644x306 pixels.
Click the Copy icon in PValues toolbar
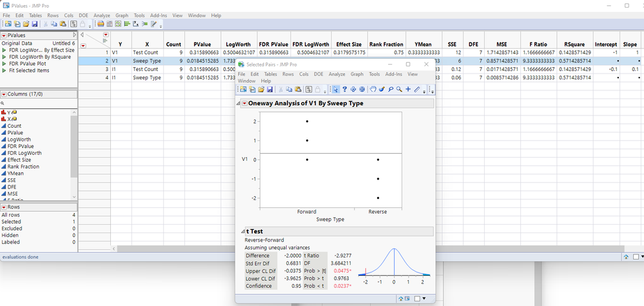click(x=54, y=24)
